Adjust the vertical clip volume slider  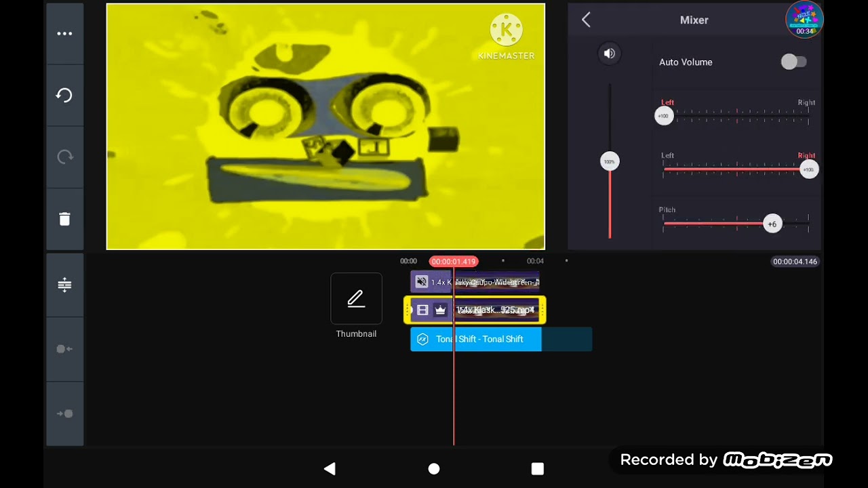pos(610,161)
